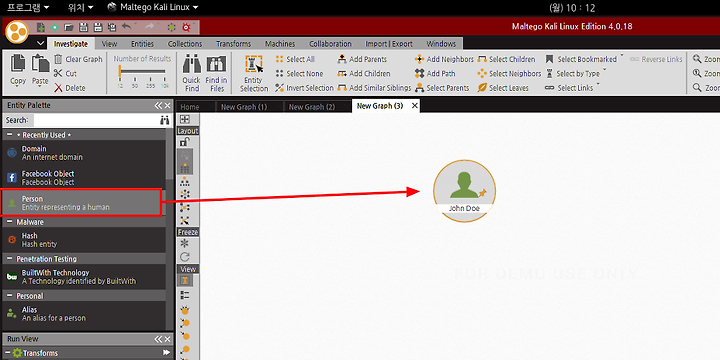Pick Alias entity under Personal
720x360 pixels.
pyautogui.click(x=83, y=314)
